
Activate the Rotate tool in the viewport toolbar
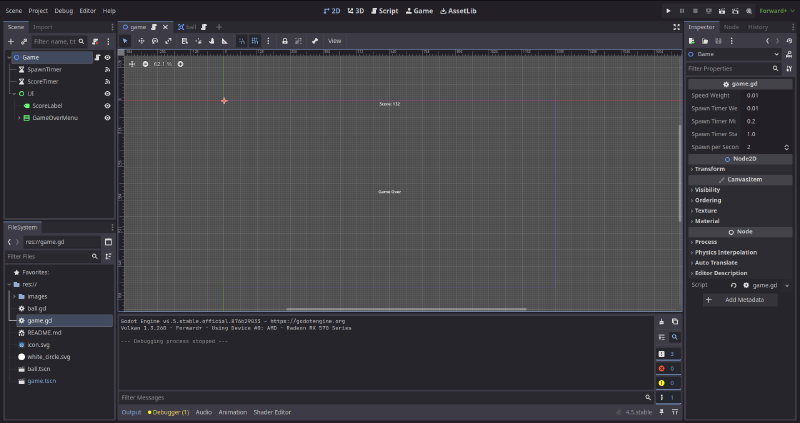(154, 41)
